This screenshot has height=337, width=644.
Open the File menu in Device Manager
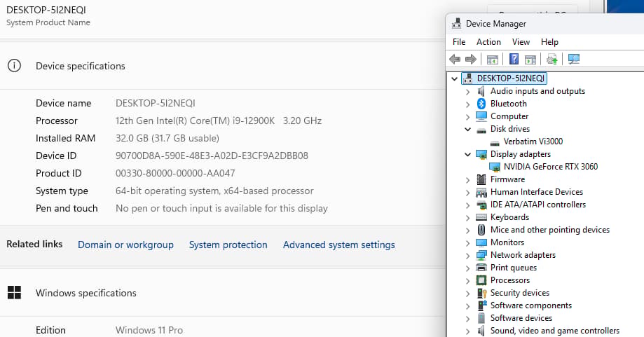tap(459, 42)
